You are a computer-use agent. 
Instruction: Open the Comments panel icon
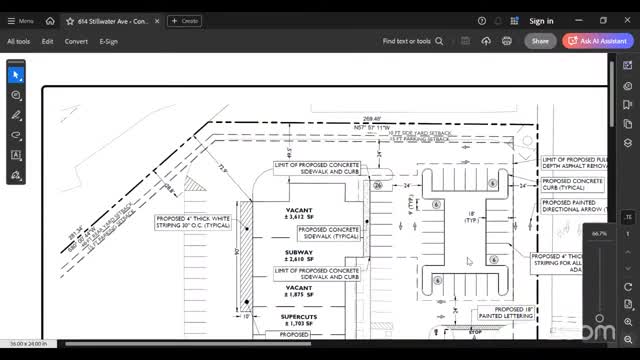[x=628, y=86]
